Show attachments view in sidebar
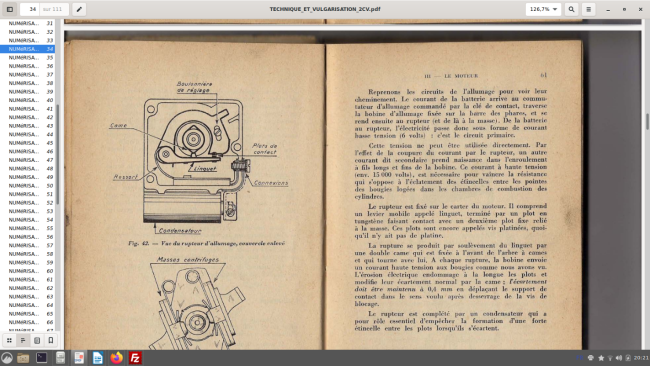The width and height of the screenshot is (650, 366). click(x=37, y=340)
